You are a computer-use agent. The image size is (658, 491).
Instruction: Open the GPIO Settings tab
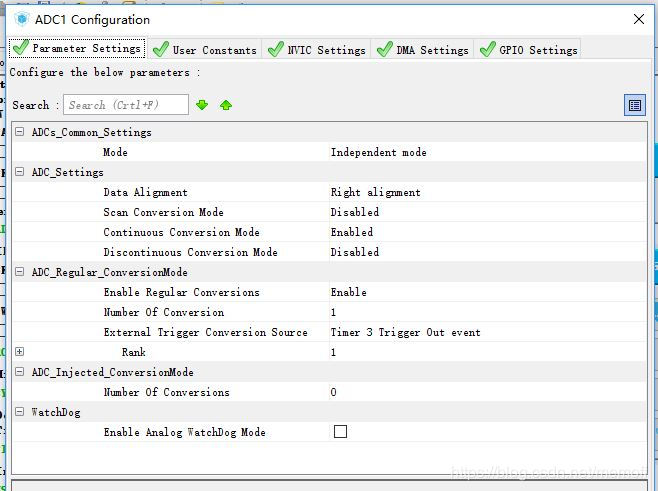[x=529, y=49]
